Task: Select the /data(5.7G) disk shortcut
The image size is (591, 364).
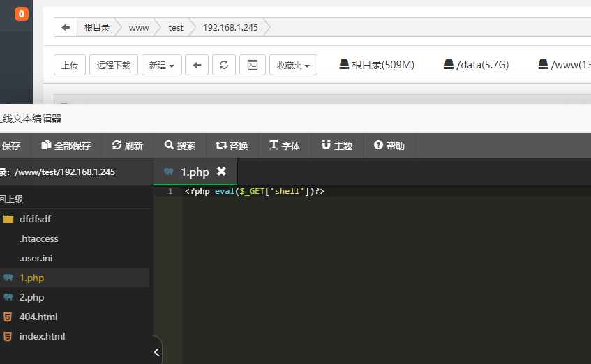Action: pos(476,65)
